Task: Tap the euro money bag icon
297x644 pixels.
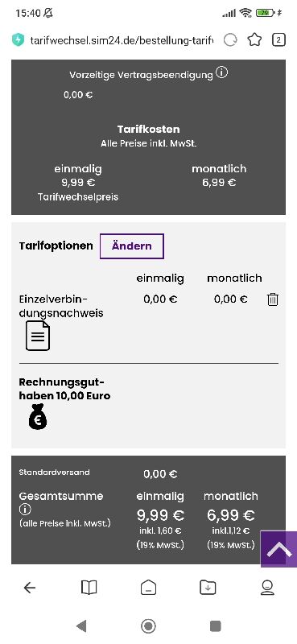Action: click(37, 417)
